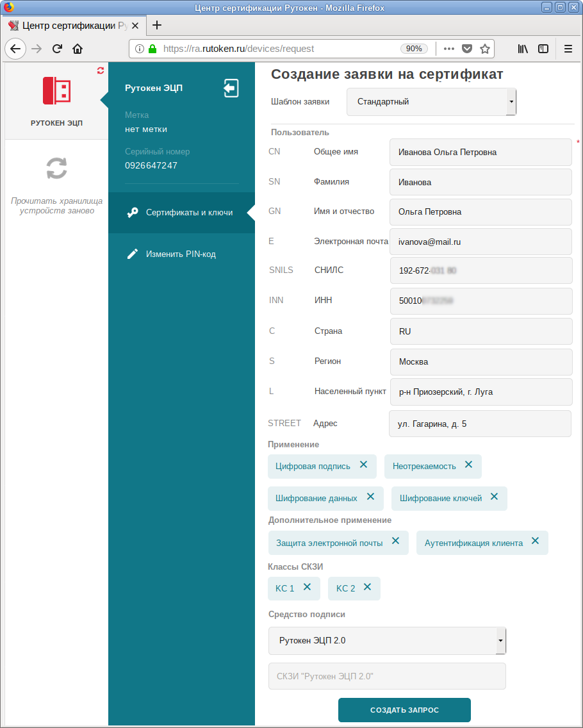Click the СКЗИ "Рутокен ЭЦП 2.0" field
Image resolution: width=583 pixels, height=728 pixels.
click(x=387, y=677)
